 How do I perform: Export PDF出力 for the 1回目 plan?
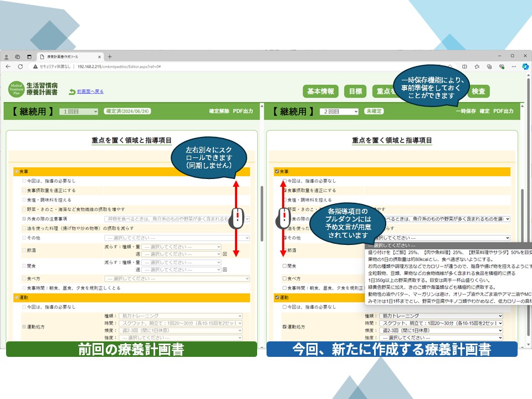tap(243, 111)
